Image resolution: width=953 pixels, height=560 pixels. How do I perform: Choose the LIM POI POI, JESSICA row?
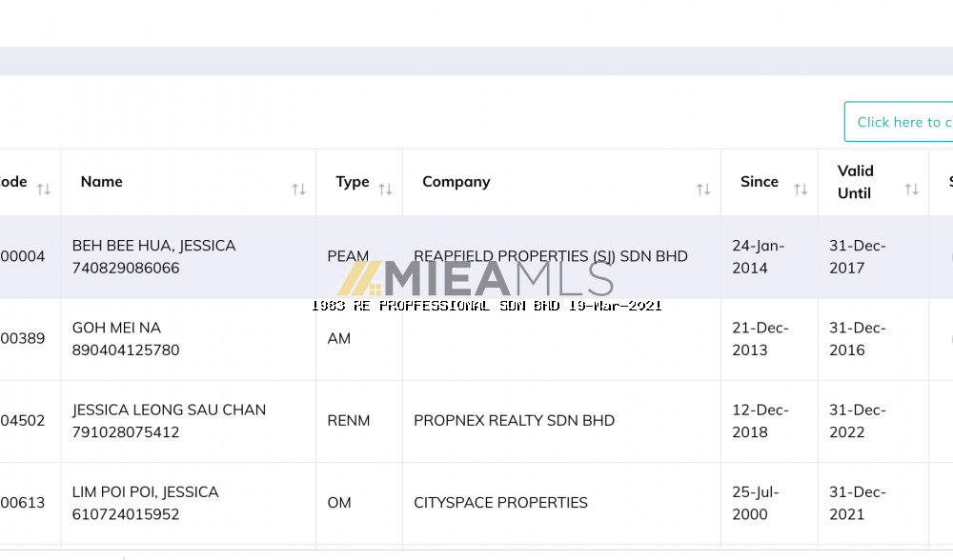tap(145, 502)
